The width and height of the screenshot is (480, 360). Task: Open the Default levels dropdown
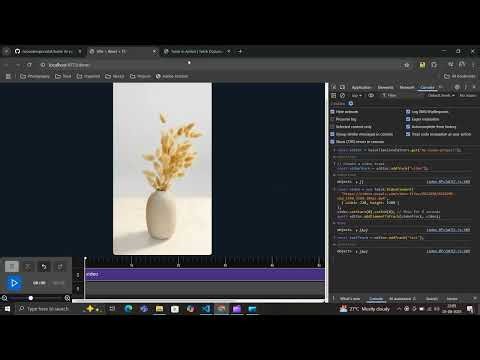pos(441,96)
